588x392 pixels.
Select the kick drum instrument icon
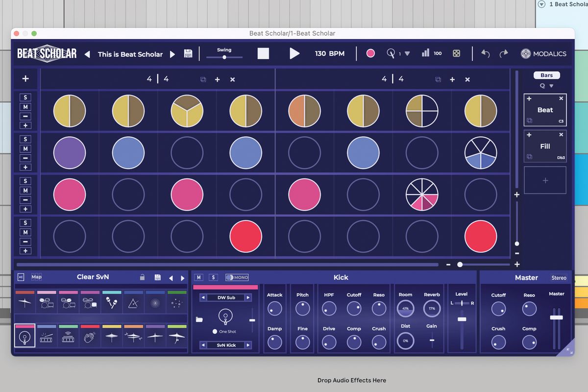[x=24, y=337]
